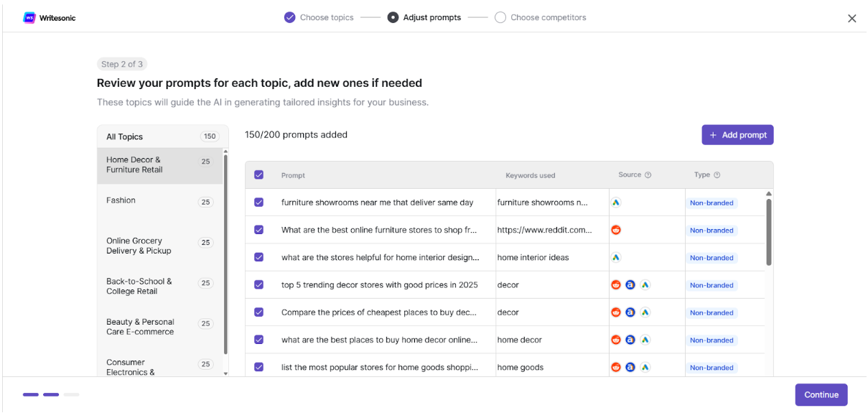
Task: Uncheck the 'furniture showrooms near me' prompt
Action: point(259,203)
